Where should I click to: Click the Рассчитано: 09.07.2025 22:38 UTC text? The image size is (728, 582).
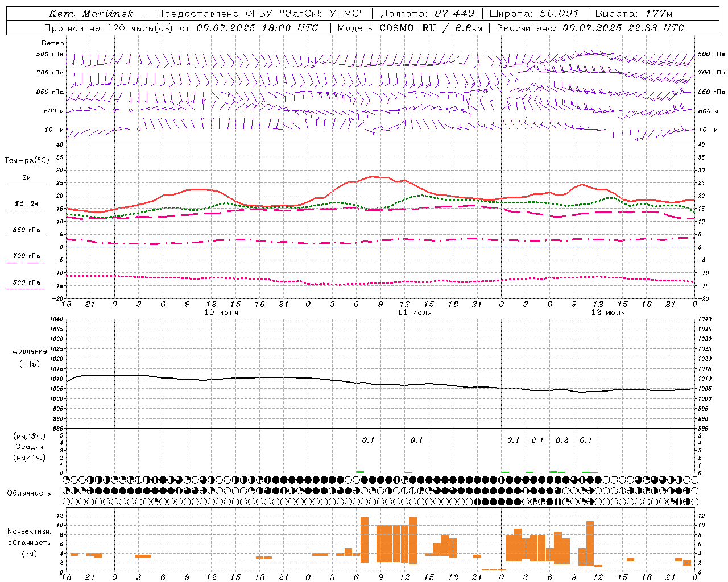pyautogui.click(x=590, y=28)
